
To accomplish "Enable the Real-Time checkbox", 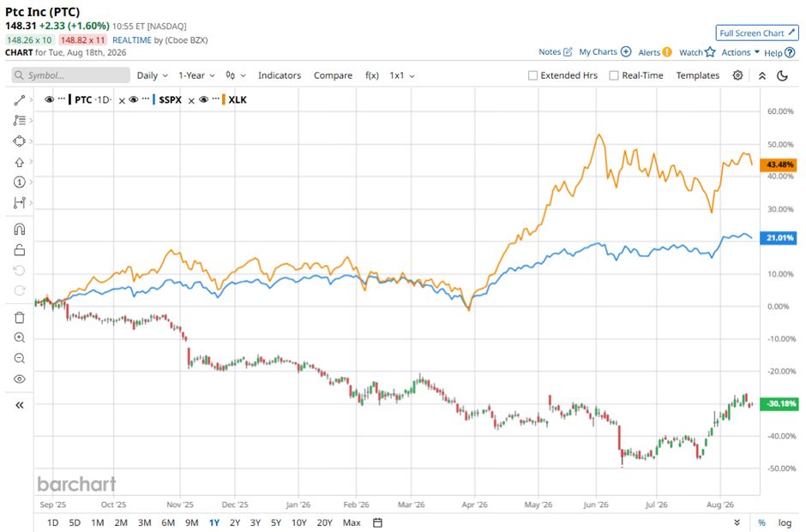I will tap(614, 75).
